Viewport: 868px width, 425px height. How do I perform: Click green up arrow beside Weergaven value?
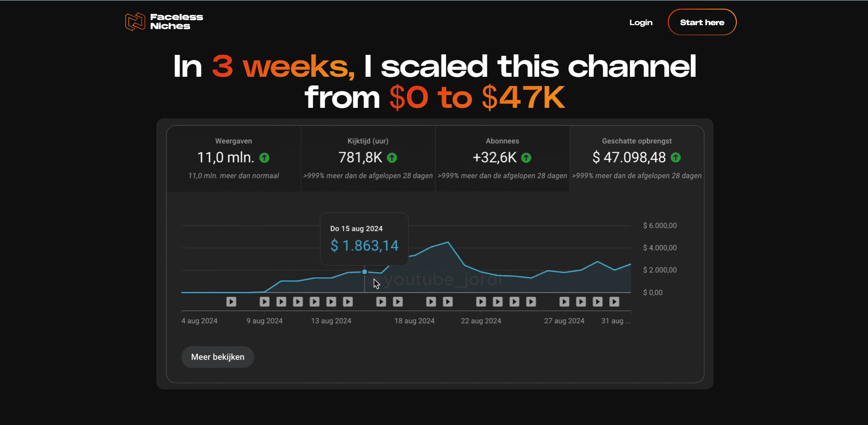264,158
